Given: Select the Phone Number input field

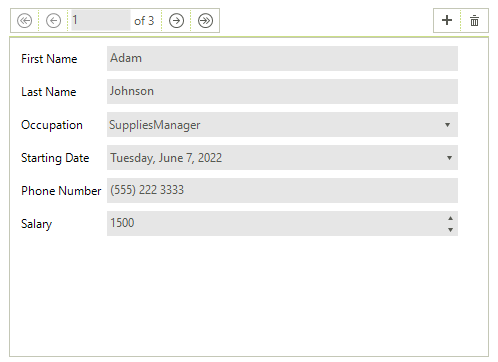Looking at the screenshot, I should pos(282,190).
